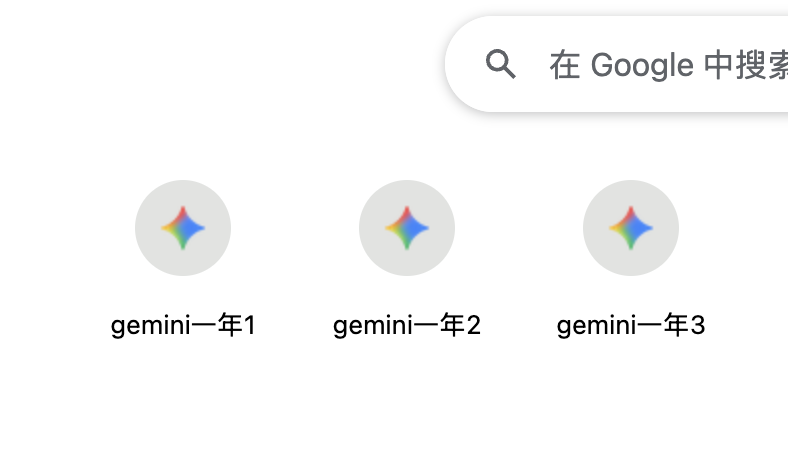The image size is (788, 456).
Task: Select the gray circle tile above gemini一年3
Action: [631, 228]
